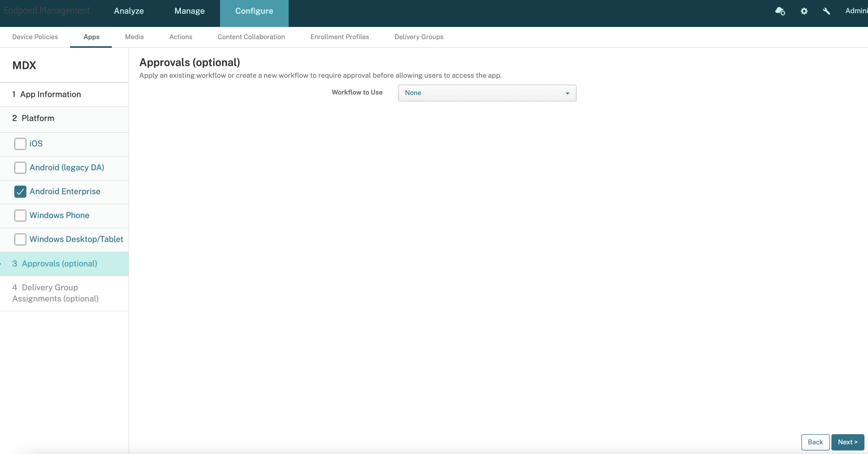The image size is (868, 454).
Task: Open Delivery Group Assignments step
Action: tap(55, 293)
